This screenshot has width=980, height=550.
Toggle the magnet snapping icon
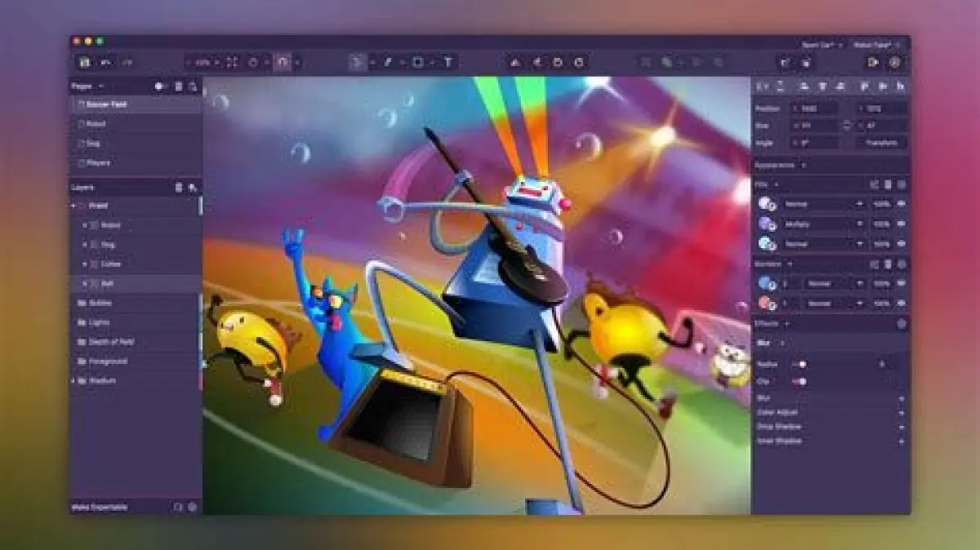coord(283,62)
